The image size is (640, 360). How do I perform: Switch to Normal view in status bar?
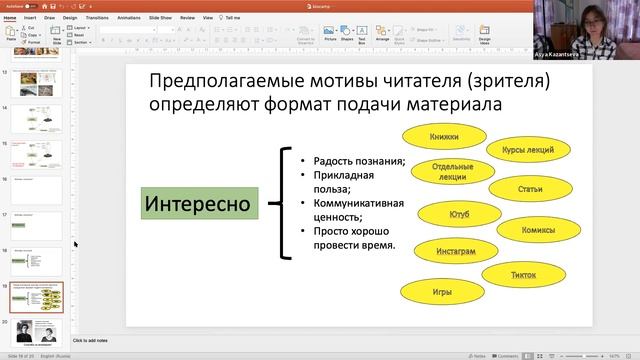pyautogui.click(x=527, y=356)
